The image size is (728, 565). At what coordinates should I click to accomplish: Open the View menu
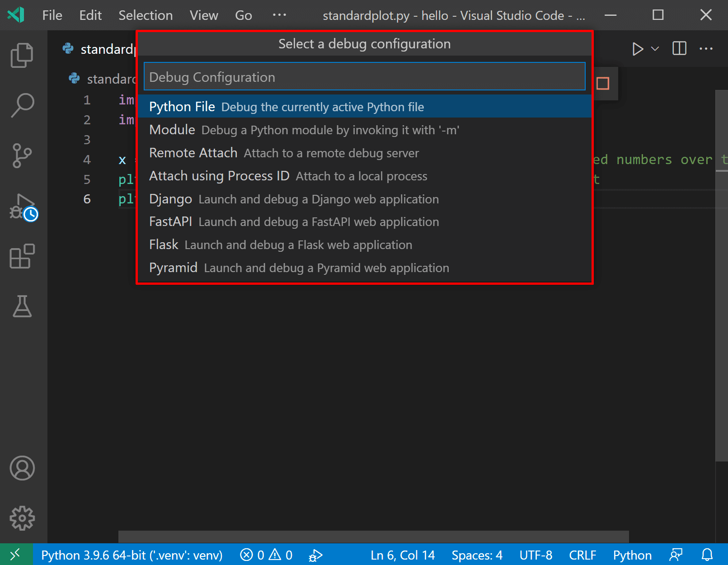click(204, 15)
